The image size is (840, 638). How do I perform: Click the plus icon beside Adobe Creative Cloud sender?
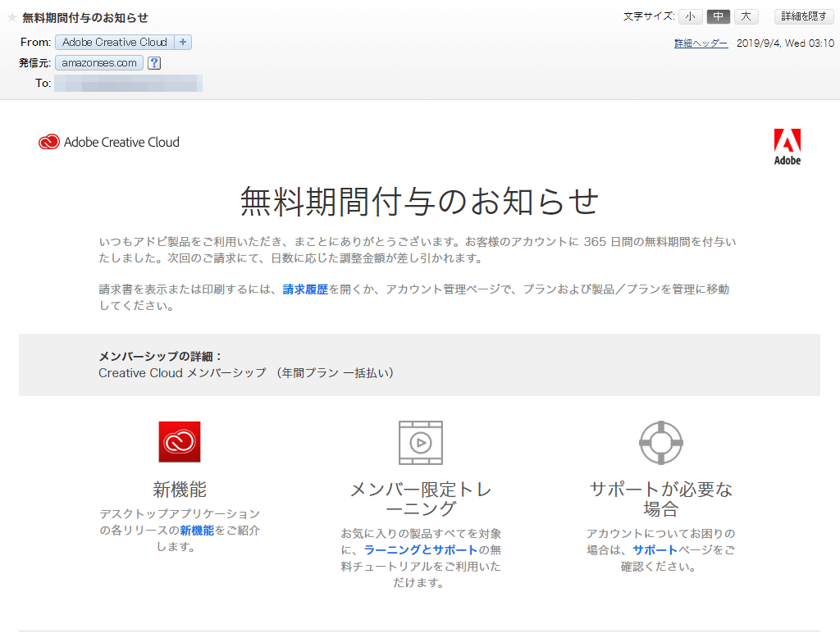pyautogui.click(x=183, y=42)
